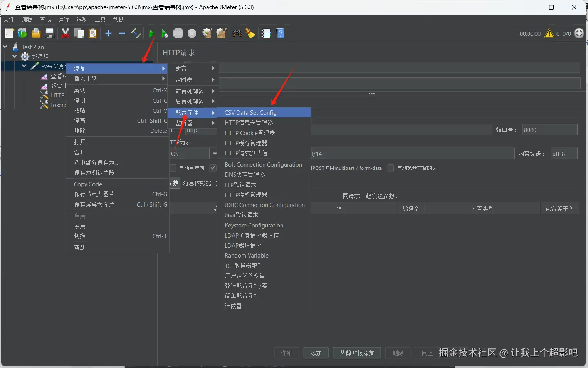Click the Toggle enable/disable toolbar icon
This screenshot has height=368, width=588.
[x=135, y=33]
